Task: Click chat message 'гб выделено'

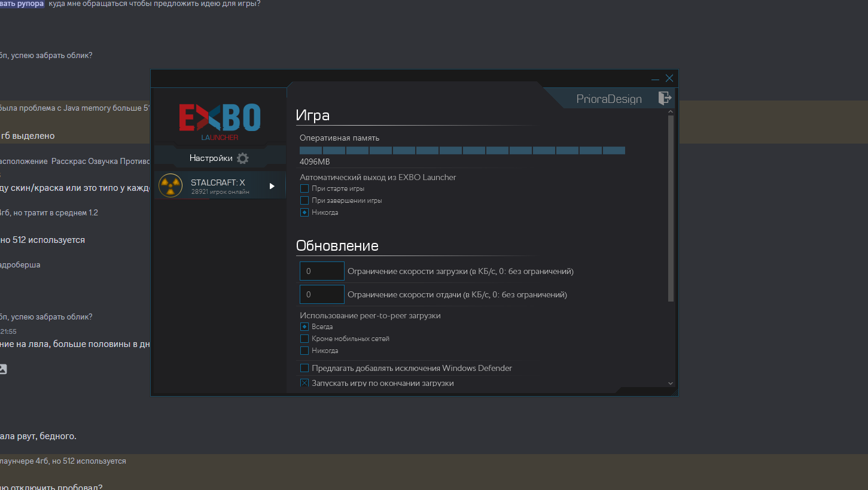Action: click(x=28, y=136)
